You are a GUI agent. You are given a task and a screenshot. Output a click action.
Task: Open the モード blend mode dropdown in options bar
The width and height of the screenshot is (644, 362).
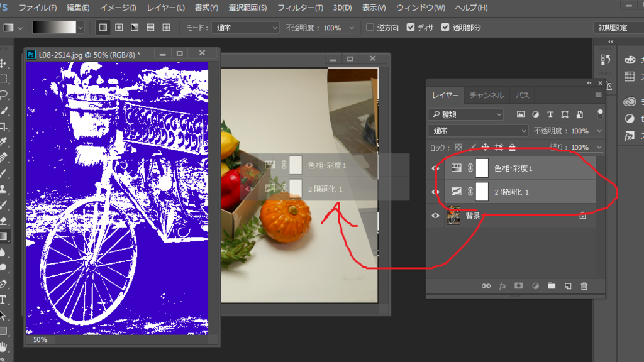[246, 28]
